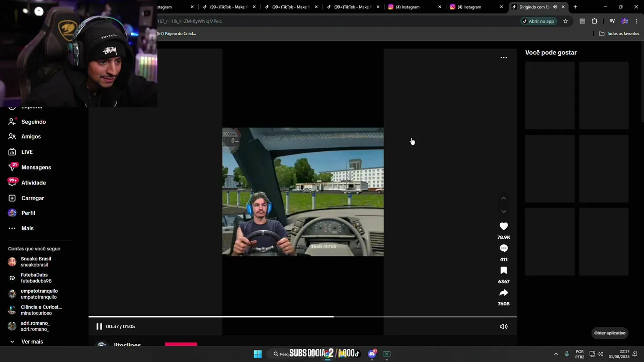Pause the TikTok video
This screenshot has height=362, width=644.
coord(99,326)
